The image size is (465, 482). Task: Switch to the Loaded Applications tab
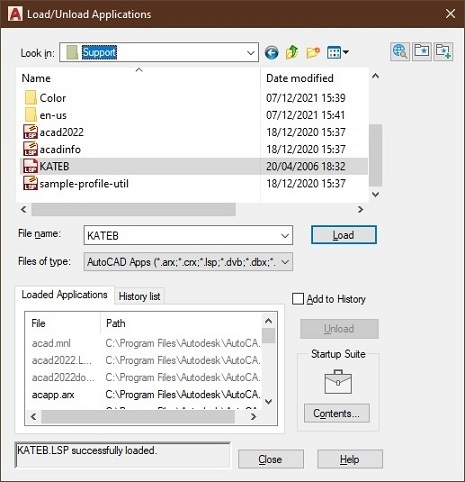pyautogui.click(x=64, y=295)
